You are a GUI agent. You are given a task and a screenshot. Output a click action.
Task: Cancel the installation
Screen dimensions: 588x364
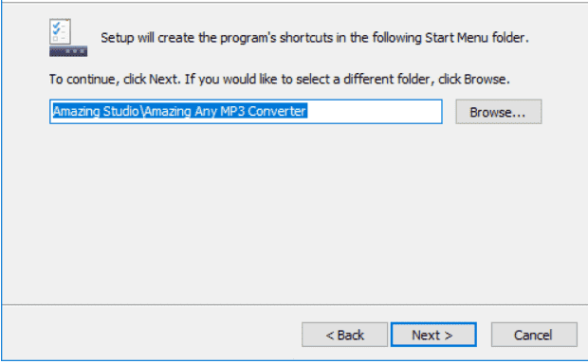coord(534,335)
